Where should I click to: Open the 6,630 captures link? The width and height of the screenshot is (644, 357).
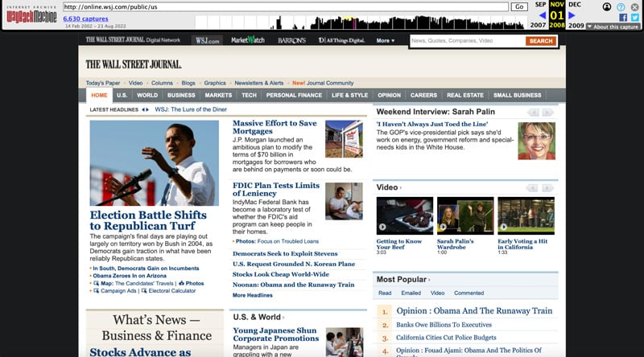click(85, 18)
